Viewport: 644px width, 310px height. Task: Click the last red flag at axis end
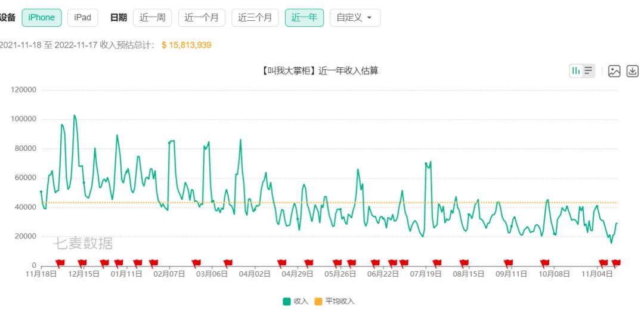(x=615, y=263)
